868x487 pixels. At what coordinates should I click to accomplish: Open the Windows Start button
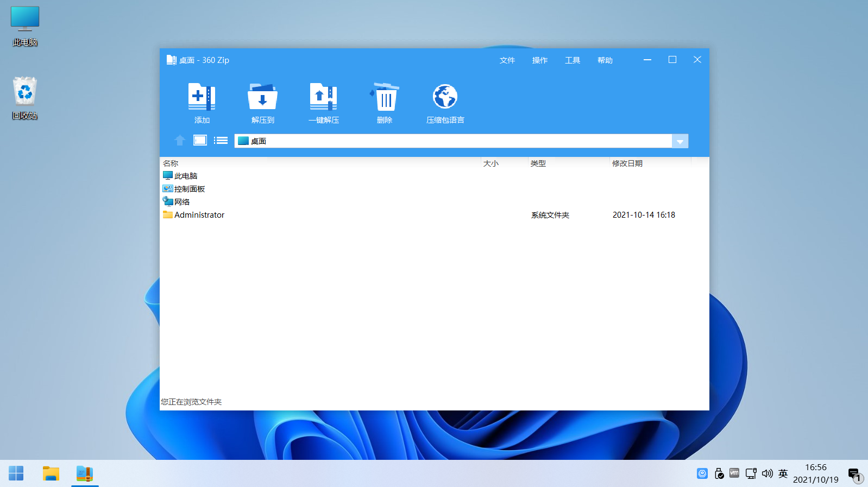point(16,473)
